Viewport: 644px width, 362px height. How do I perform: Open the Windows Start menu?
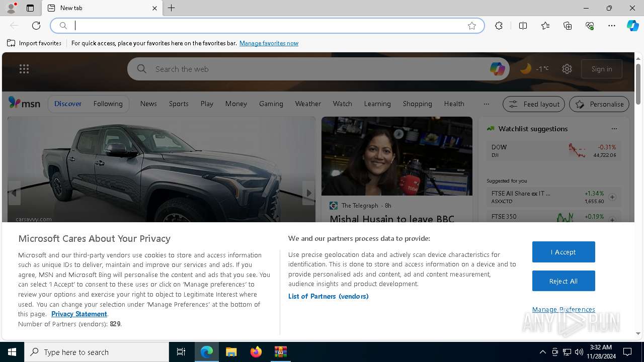pyautogui.click(x=12, y=352)
